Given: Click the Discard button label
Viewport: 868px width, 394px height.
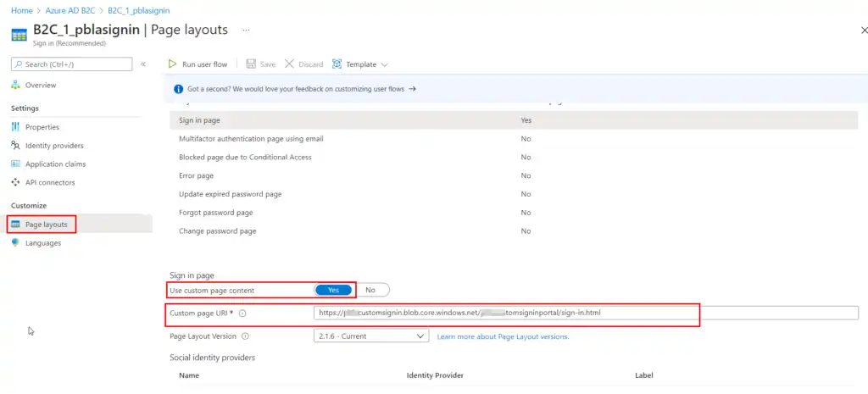Looking at the screenshot, I should click(x=310, y=64).
